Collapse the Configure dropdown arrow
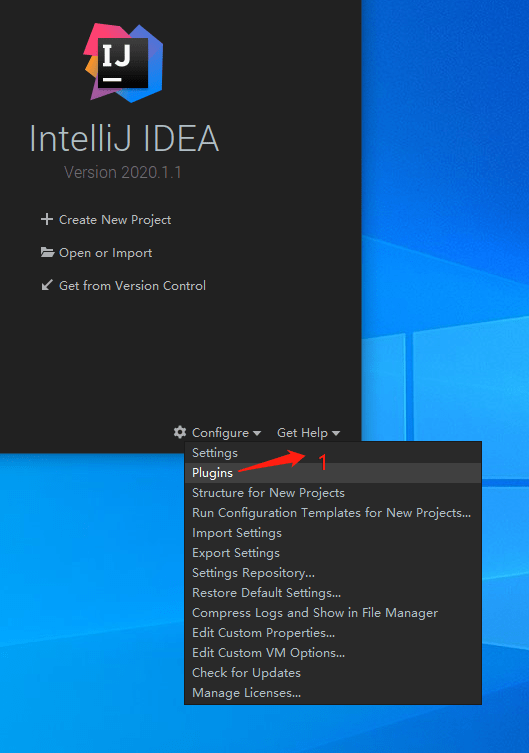Image resolution: width=529 pixels, height=753 pixels. point(257,433)
